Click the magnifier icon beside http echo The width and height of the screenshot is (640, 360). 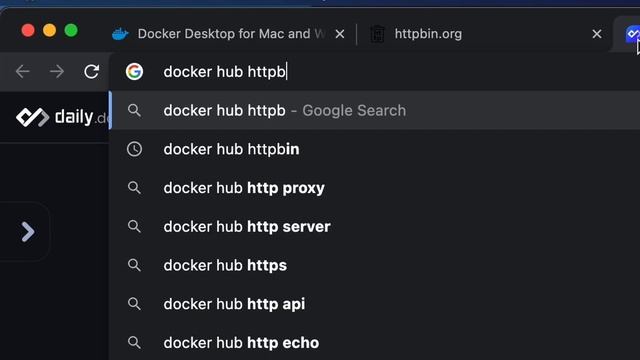pos(134,343)
